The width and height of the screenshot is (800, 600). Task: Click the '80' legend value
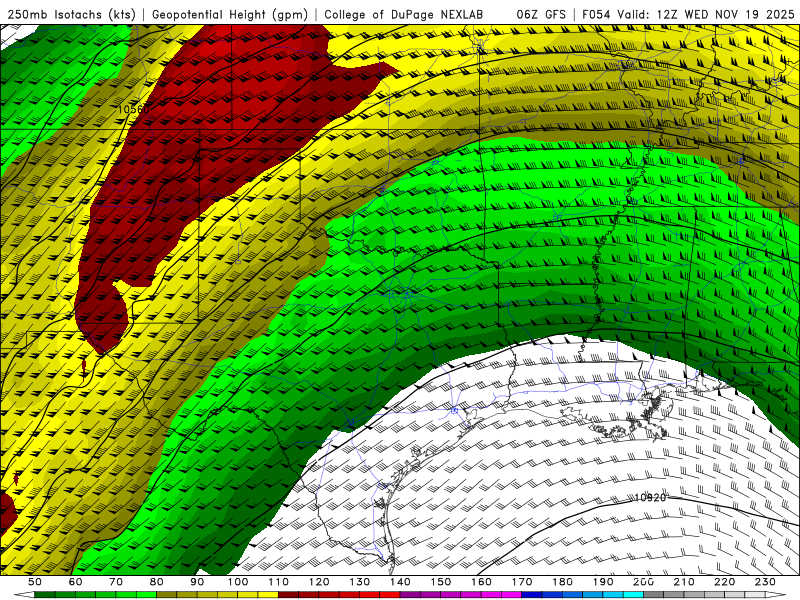tap(157, 582)
